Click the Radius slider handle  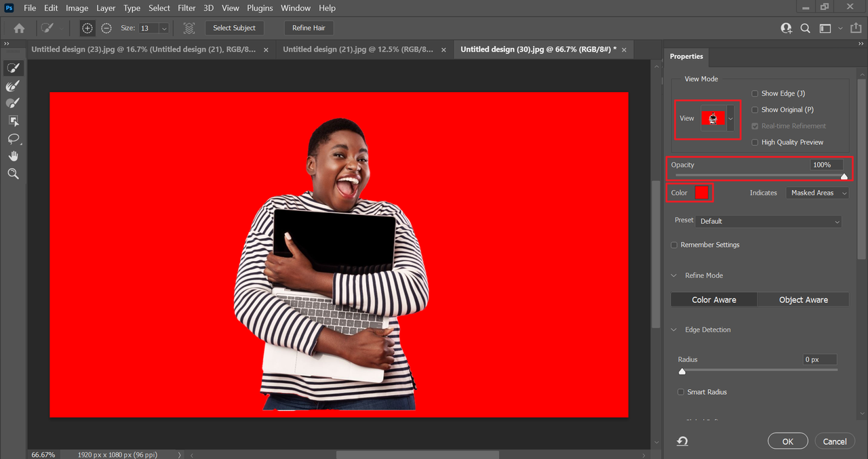point(682,372)
